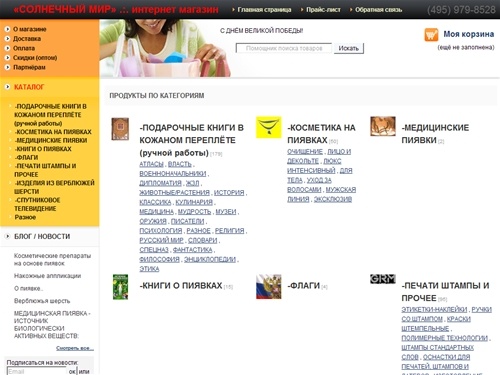Open the Оплата sidebar link

24,48
